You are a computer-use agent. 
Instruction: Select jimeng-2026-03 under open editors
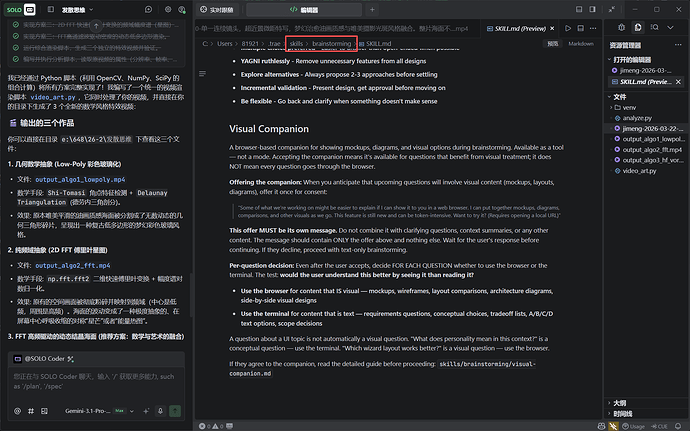pyautogui.click(x=645, y=70)
